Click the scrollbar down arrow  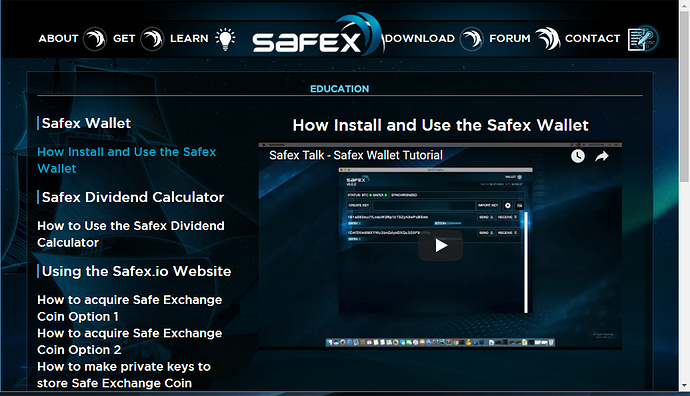coord(684,385)
